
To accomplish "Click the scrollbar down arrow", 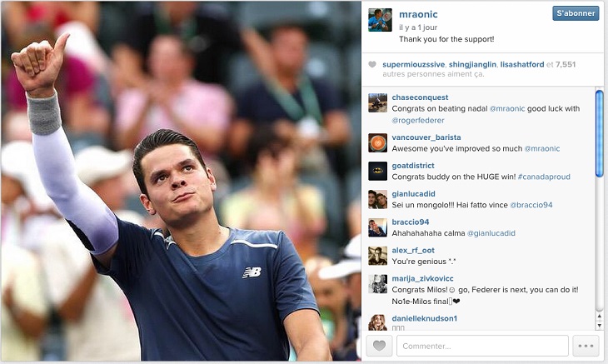I will [599, 326].
